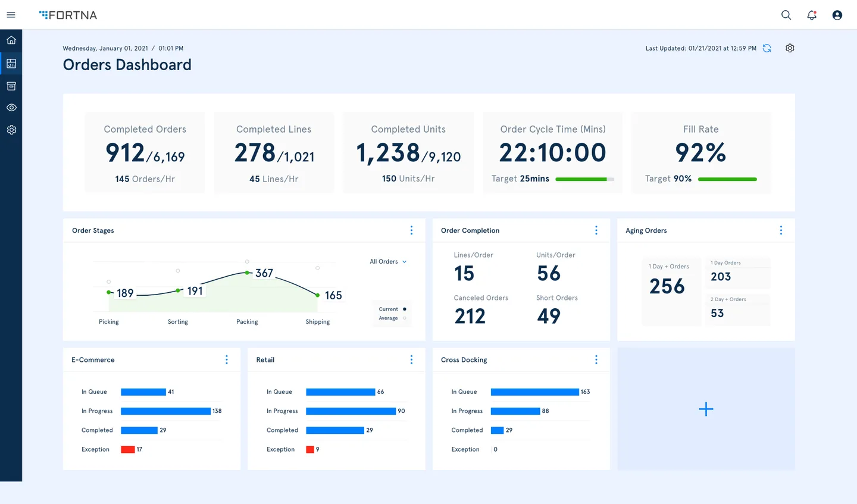Open the eye monitoring icon in sidebar
The height and width of the screenshot is (504, 857).
click(x=11, y=108)
